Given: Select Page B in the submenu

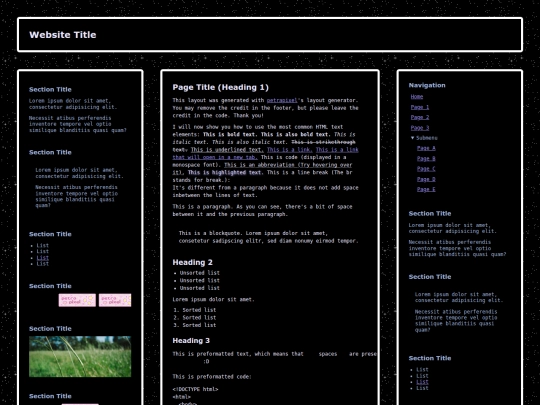Looking at the screenshot, I should pyautogui.click(x=426, y=158).
